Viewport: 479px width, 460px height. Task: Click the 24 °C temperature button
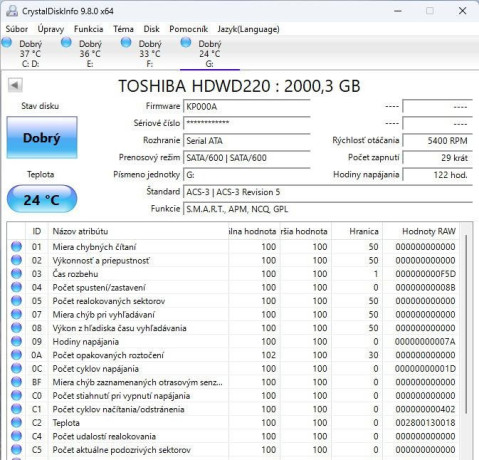point(42,199)
